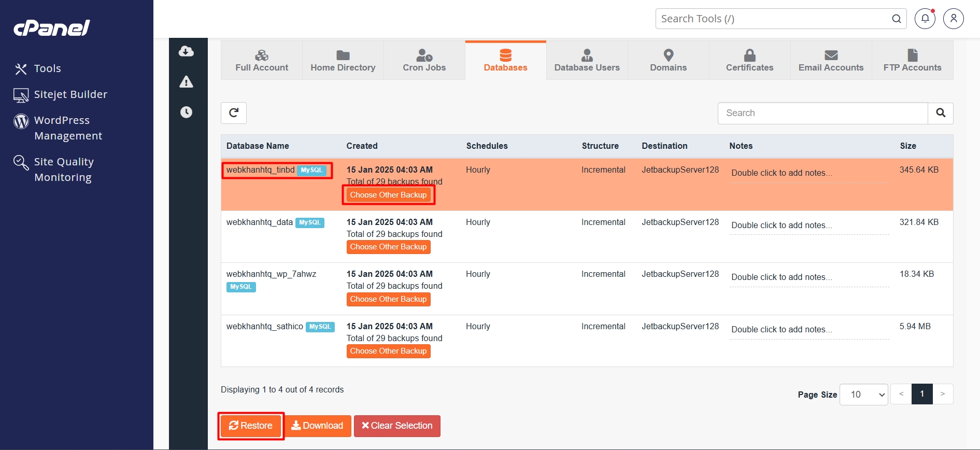Viewport: 980px width, 450px height.
Task: Go to next page arrow in pagination
Action: (942, 394)
